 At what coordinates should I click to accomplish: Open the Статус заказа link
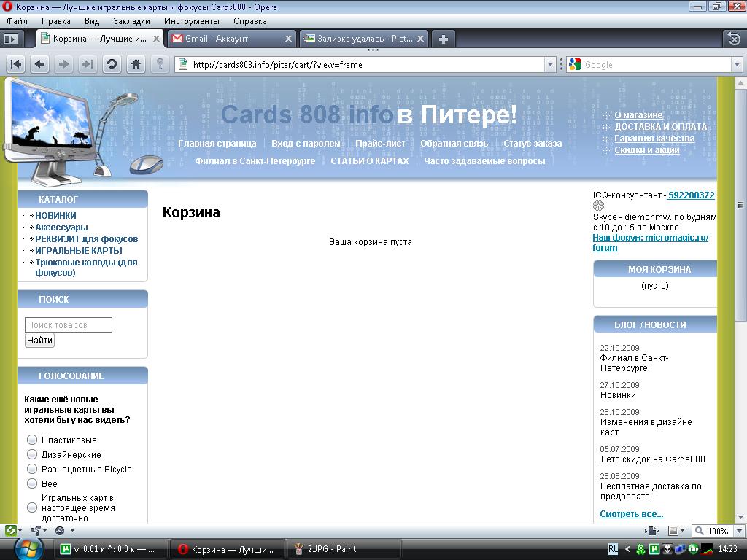click(533, 144)
